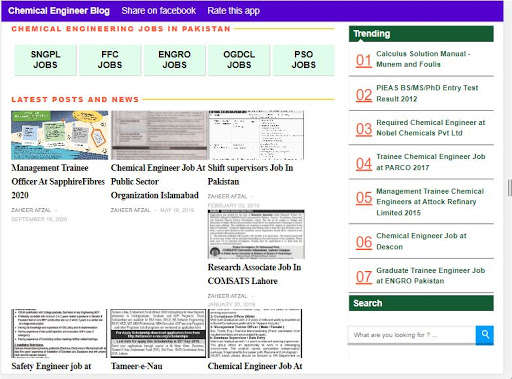Open Trainee Chemical Engineer PARCO 2017 link
The image size is (512, 379).
(431, 162)
